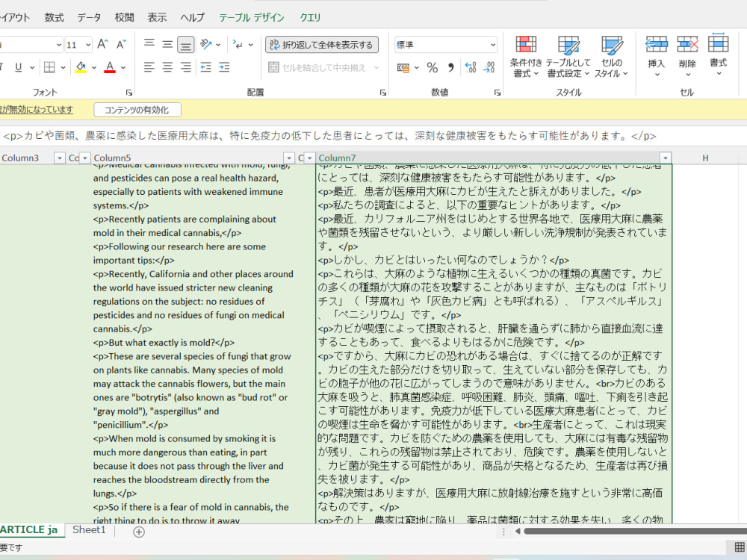The height and width of the screenshot is (560, 747).
Task: Open the font color dropdown arrow
Action: tap(123, 68)
